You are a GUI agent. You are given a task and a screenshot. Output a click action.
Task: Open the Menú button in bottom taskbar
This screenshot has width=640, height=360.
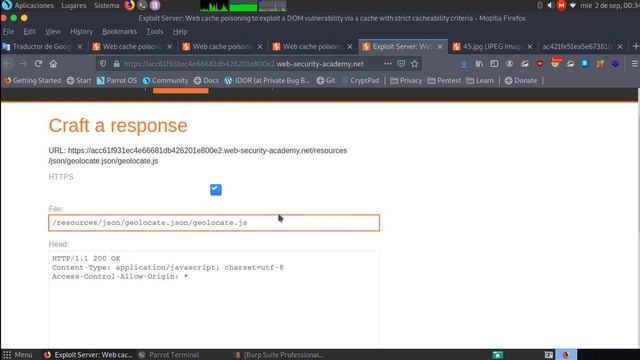[17, 355]
